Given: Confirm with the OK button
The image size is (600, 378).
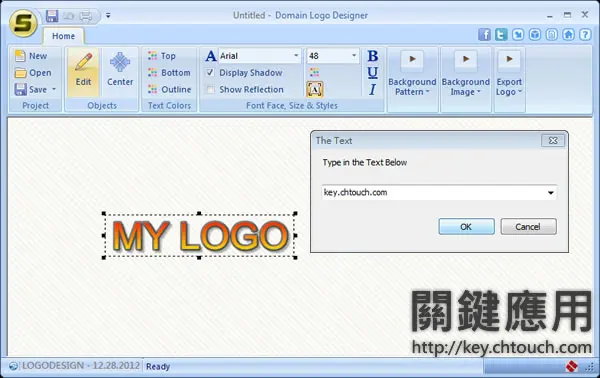Looking at the screenshot, I should (466, 227).
